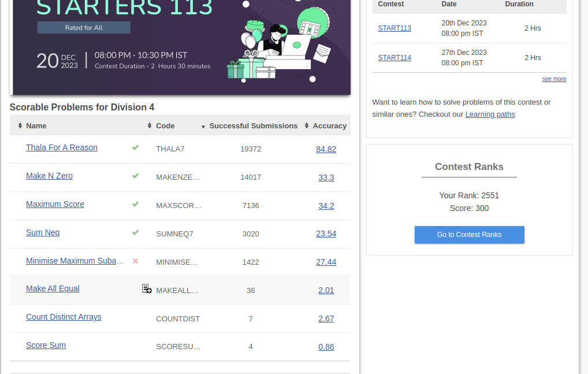Open the Maximum Score problem link
Screen dimensions: 588x374
pos(55,204)
